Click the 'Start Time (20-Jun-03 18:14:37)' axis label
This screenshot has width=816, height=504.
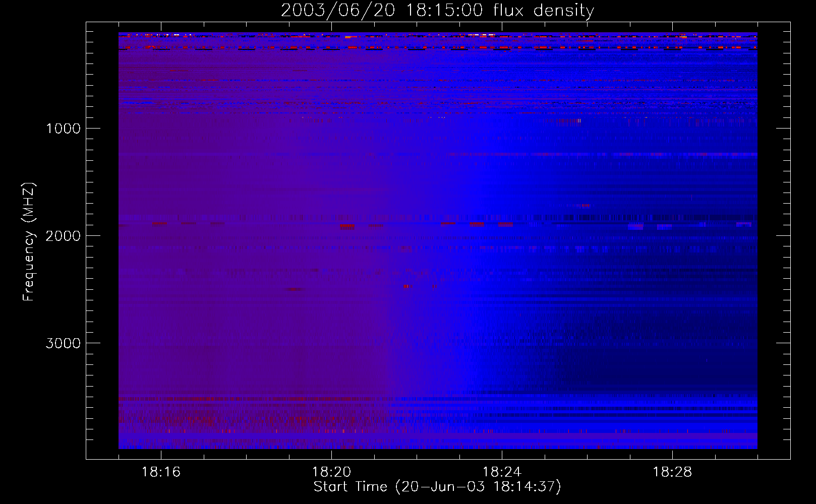click(437, 487)
